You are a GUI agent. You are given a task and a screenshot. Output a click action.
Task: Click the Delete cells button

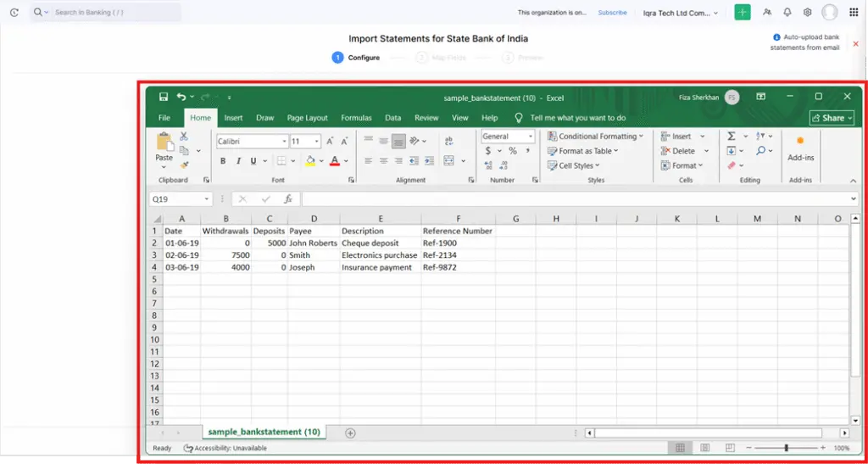point(685,151)
